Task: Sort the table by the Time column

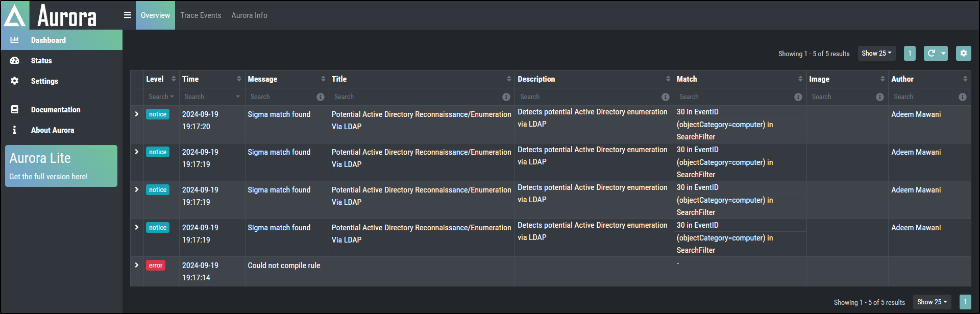Action: coord(239,79)
